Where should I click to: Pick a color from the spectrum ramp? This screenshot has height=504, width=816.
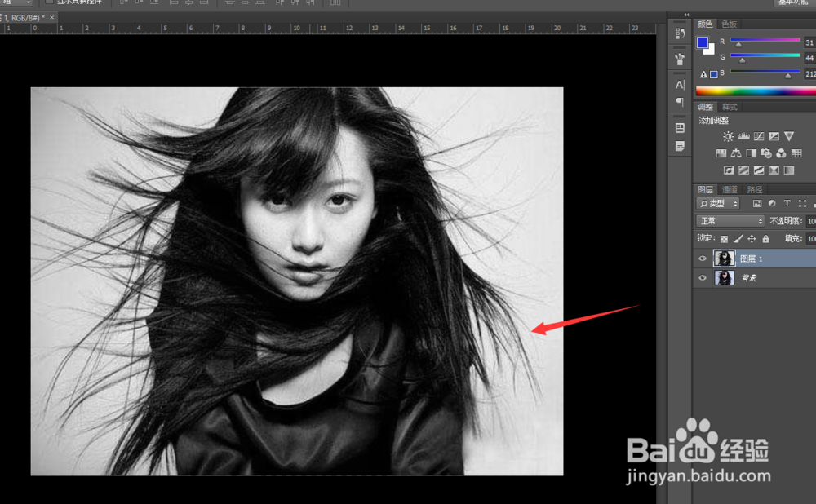pos(756,91)
